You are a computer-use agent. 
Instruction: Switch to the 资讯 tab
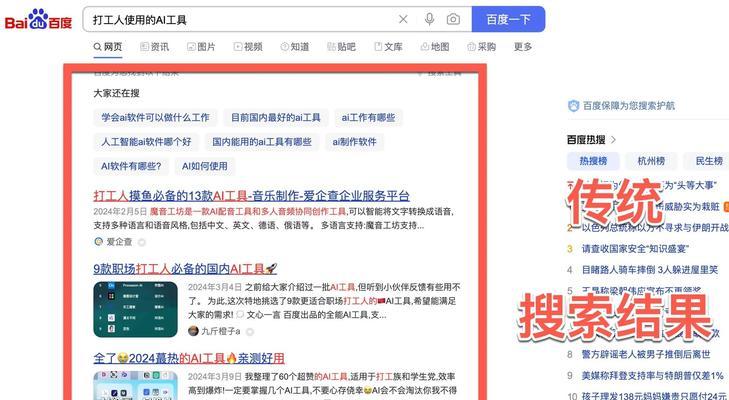tap(155, 46)
